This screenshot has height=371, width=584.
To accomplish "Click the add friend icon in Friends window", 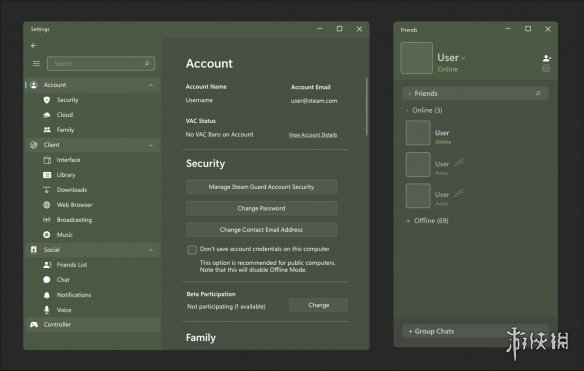I will coord(546,58).
